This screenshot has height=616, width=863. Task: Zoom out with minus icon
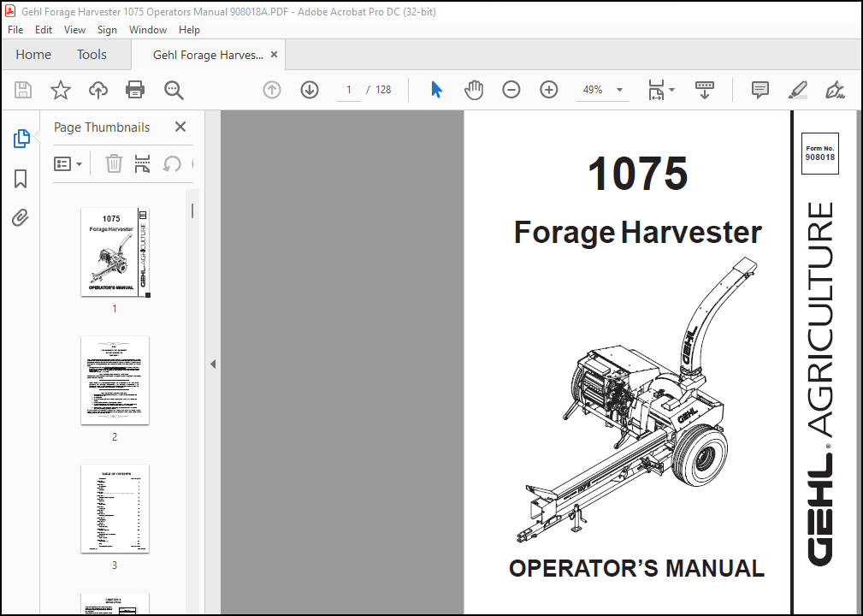[x=511, y=90]
